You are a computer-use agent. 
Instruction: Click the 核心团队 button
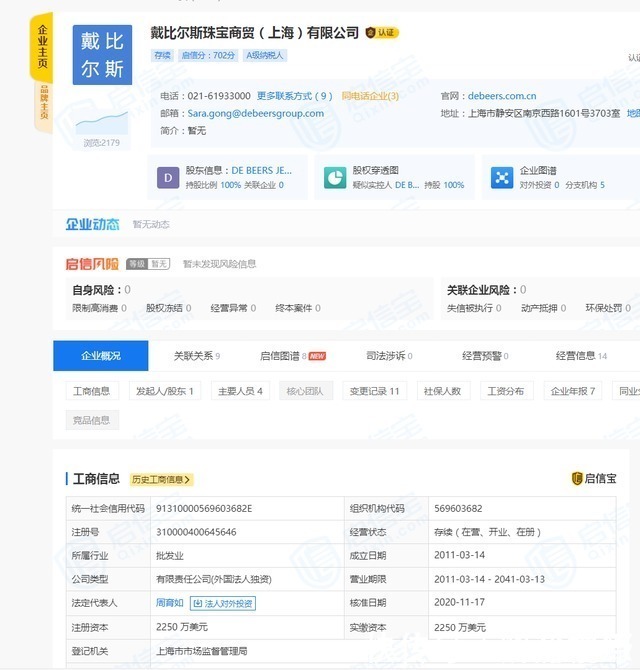tap(306, 391)
